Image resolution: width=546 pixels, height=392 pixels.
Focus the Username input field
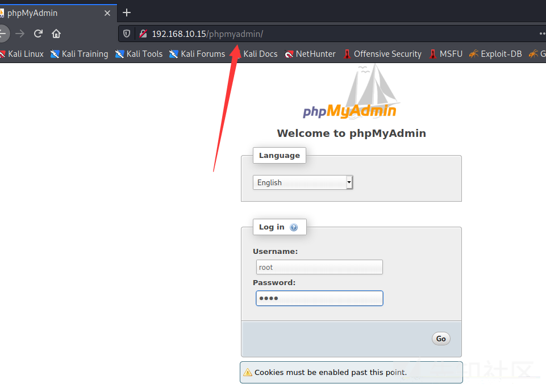pyautogui.click(x=319, y=267)
